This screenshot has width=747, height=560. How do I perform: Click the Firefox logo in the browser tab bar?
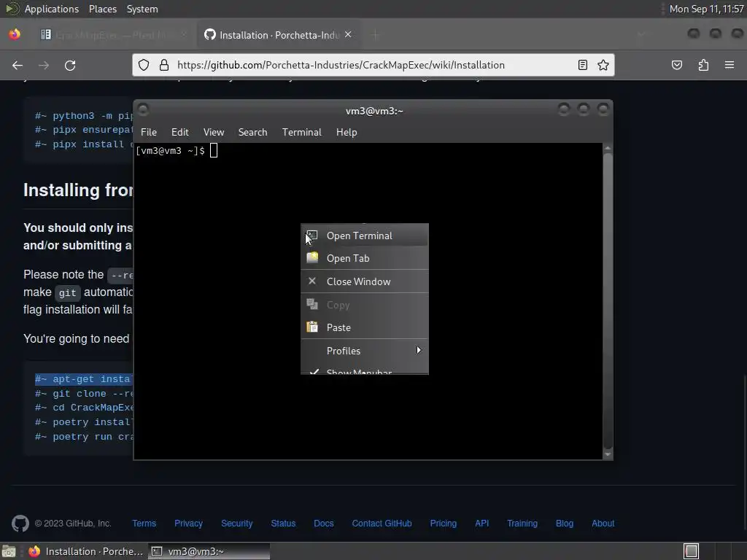coord(15,34)
